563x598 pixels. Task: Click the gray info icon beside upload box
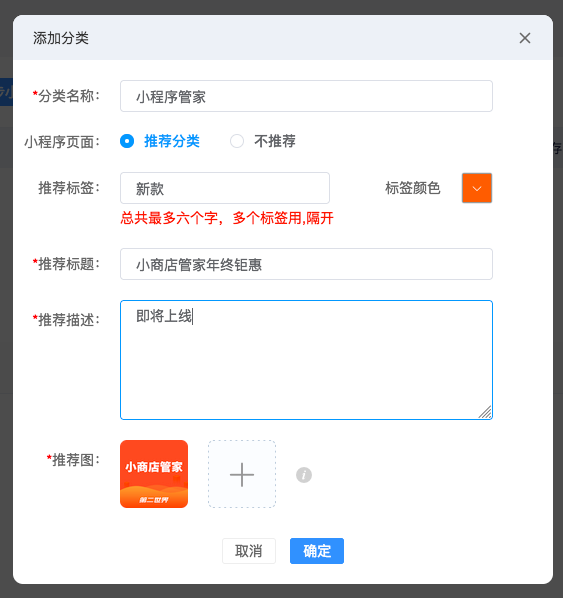pyautogui.click(x=304, y=475)
